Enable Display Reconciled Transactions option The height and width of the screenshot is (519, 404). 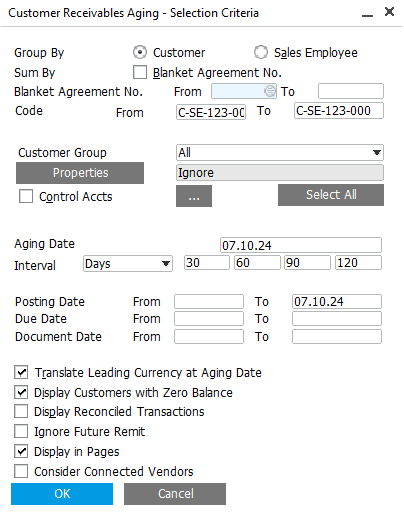tap(21, 411)
